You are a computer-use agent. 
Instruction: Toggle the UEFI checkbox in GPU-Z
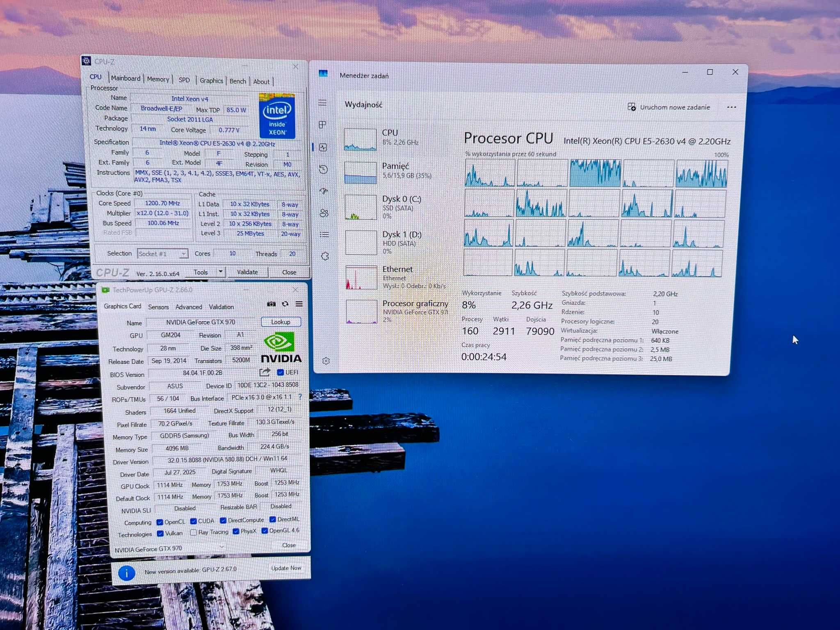click(281, 372)
